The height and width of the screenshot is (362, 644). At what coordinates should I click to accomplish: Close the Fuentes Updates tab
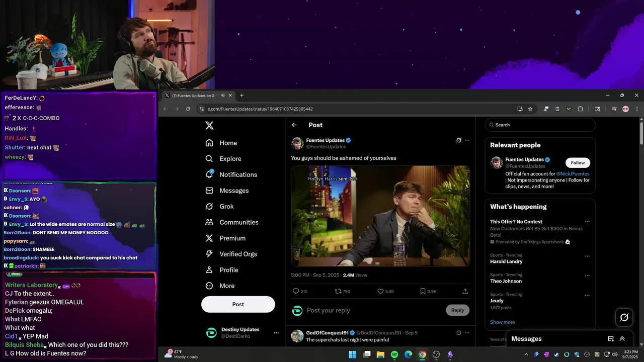[230, 96]
